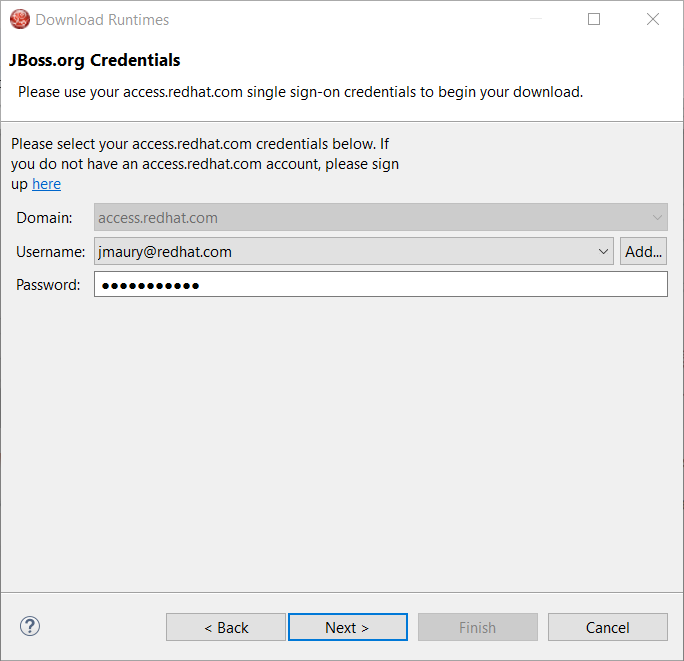Click the red application icon in title bar

click(19, 19)
